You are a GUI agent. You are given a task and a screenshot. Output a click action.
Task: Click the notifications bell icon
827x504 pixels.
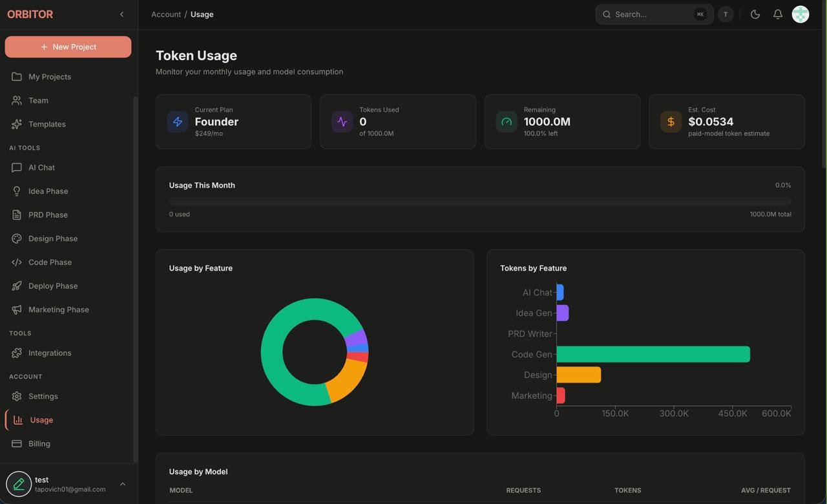tap(778, 14)
